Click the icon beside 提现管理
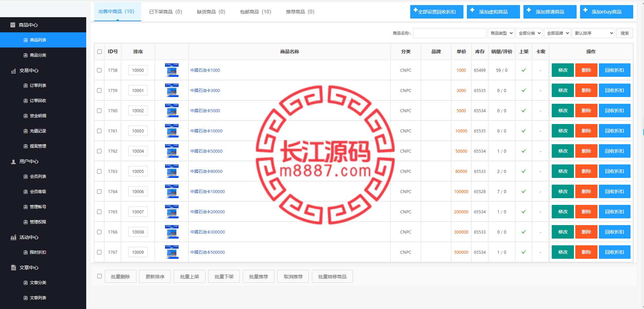This screenshot has width=644, height=309. 26,146
